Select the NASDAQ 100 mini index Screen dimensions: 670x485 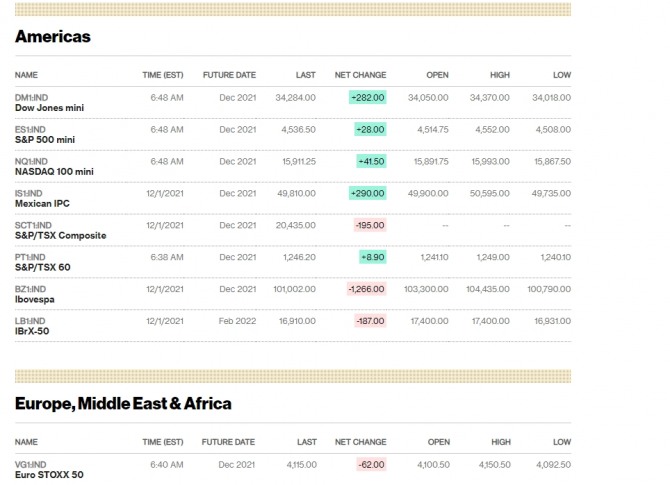tap(54, 172)
